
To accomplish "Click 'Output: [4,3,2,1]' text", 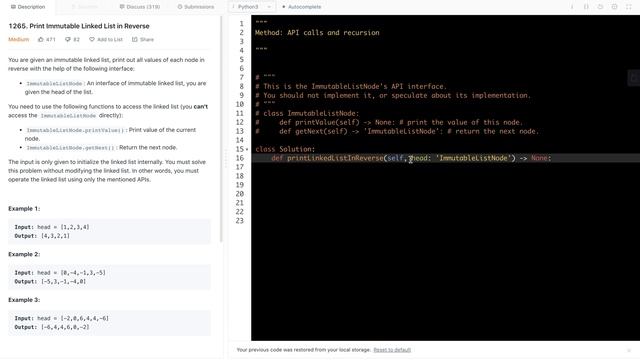I will click(x=42, y=236).
